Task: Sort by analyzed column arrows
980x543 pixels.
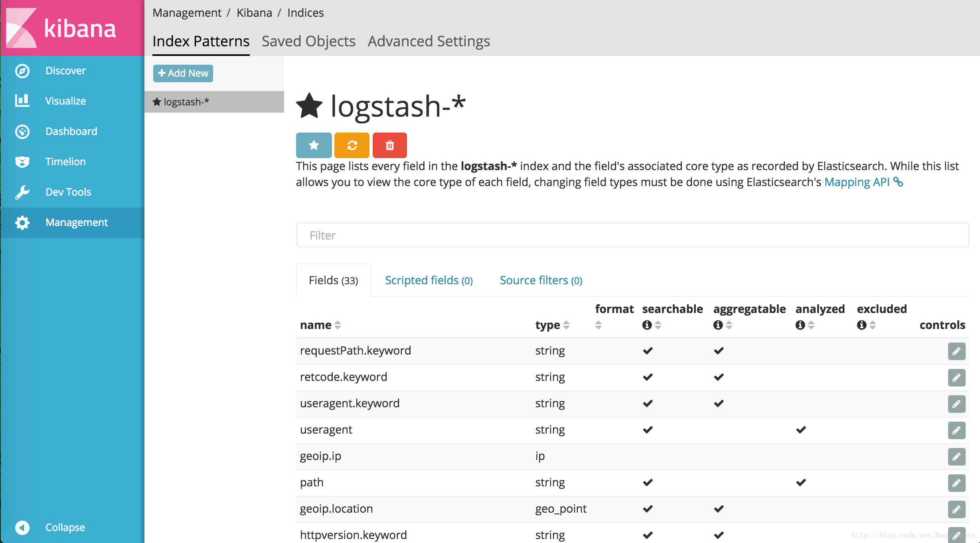Action: [x=811, y=325]
